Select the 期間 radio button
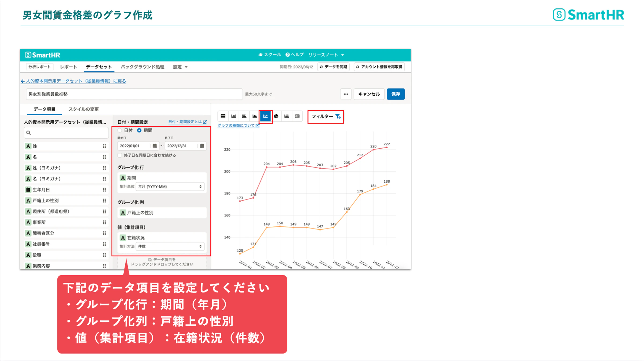The height and width of the screenshot is (361, 644). (139, 130)
